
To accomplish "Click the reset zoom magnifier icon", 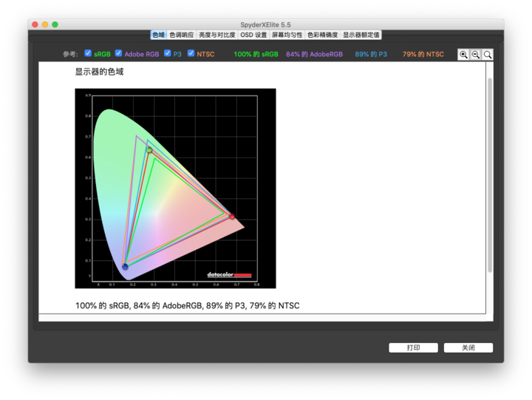I will (x=488, y=54).
